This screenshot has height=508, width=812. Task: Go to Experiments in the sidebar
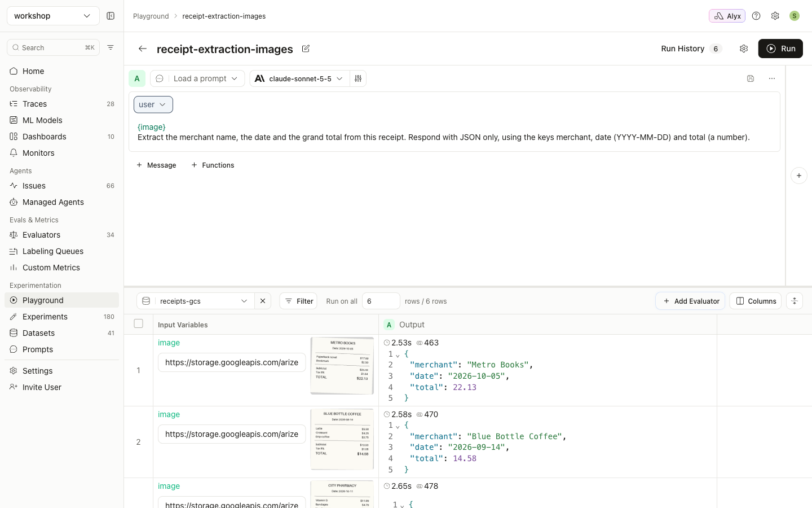[62, 317]
